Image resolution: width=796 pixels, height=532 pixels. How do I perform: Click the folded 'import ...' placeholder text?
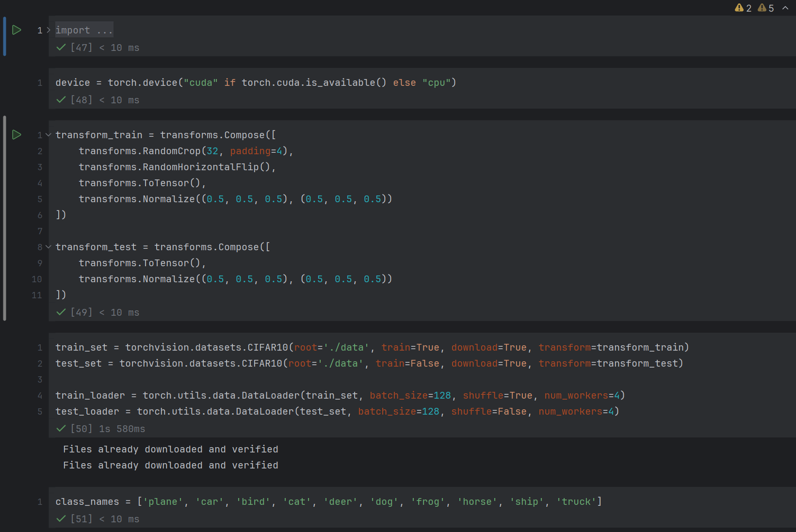(x=84, y=30)
